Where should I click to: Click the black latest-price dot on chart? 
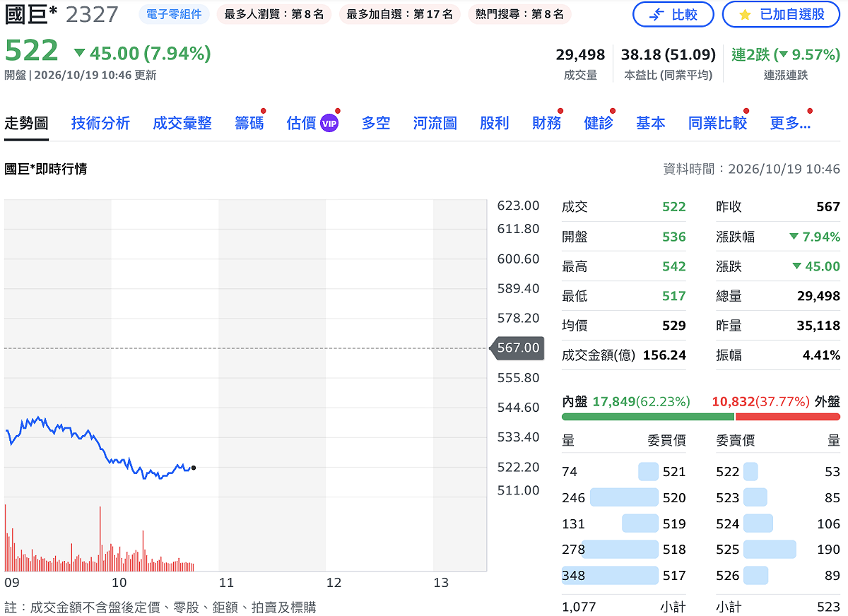[x=194, y=468]
